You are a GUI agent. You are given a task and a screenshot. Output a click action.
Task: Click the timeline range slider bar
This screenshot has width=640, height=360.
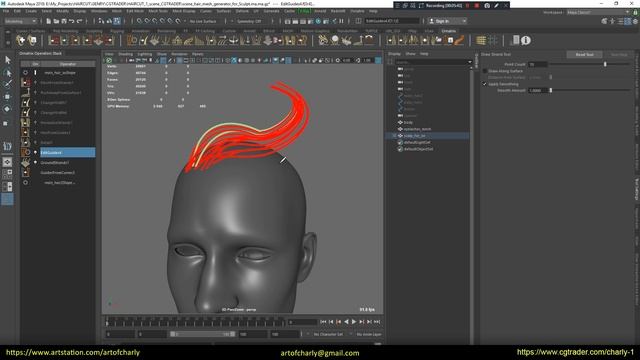(x=202, y=334)
